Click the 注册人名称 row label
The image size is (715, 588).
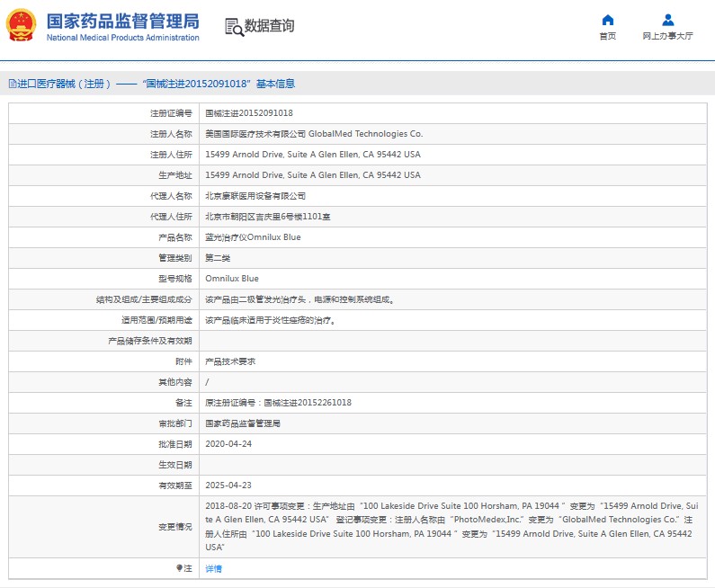click(171, 134)
